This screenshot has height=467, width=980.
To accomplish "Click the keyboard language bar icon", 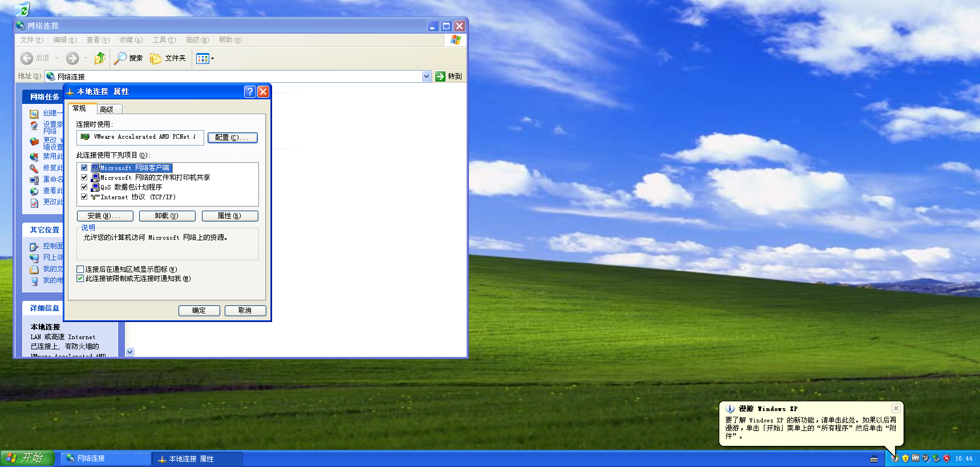I will [x=873, y=459].
